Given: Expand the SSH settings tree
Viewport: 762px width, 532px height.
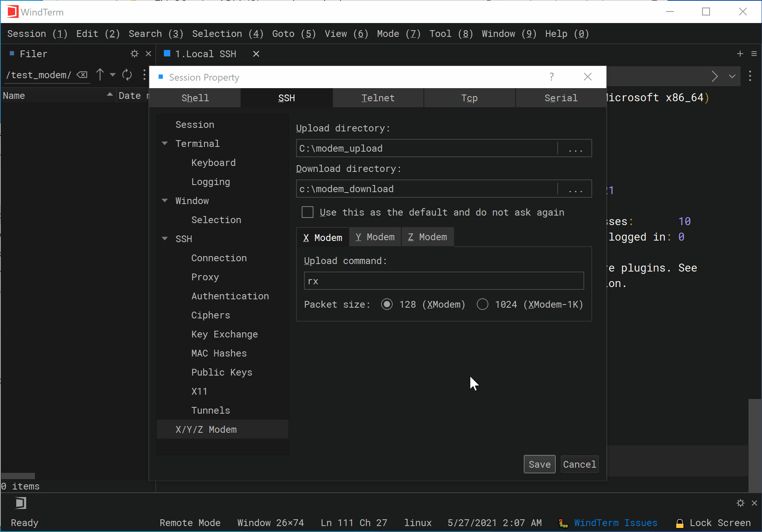Looking at the screenshot, I should coord(164,238).
